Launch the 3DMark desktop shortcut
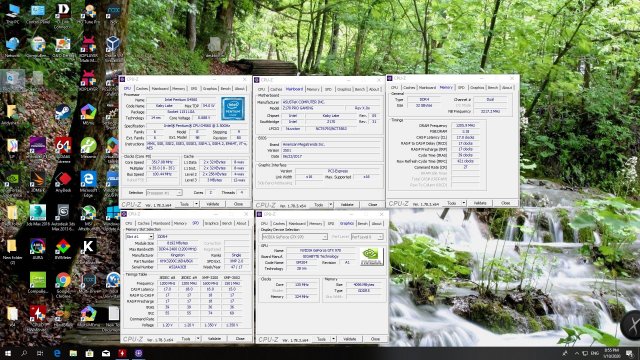The height and width of the screenshot is (360, 640). point(38,182)
